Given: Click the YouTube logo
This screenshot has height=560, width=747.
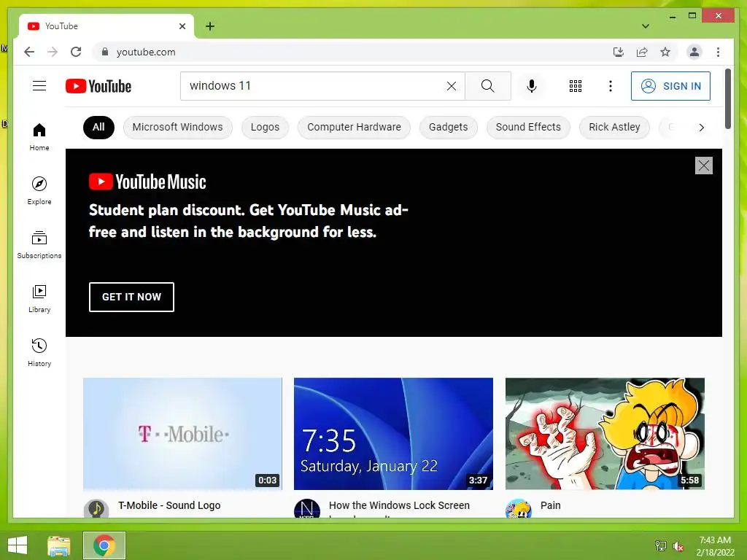Looking at the screenshot, I should click(x=98, y=86).
